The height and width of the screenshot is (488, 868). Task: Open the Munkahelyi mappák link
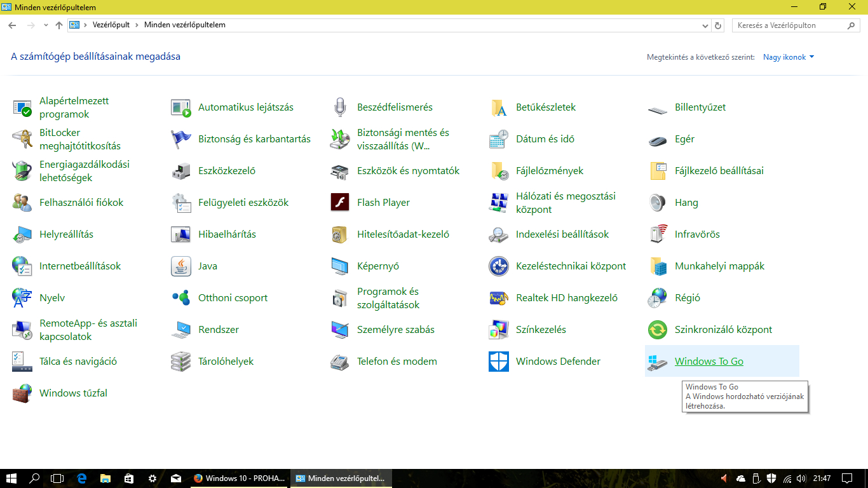[x=719, y=266]
